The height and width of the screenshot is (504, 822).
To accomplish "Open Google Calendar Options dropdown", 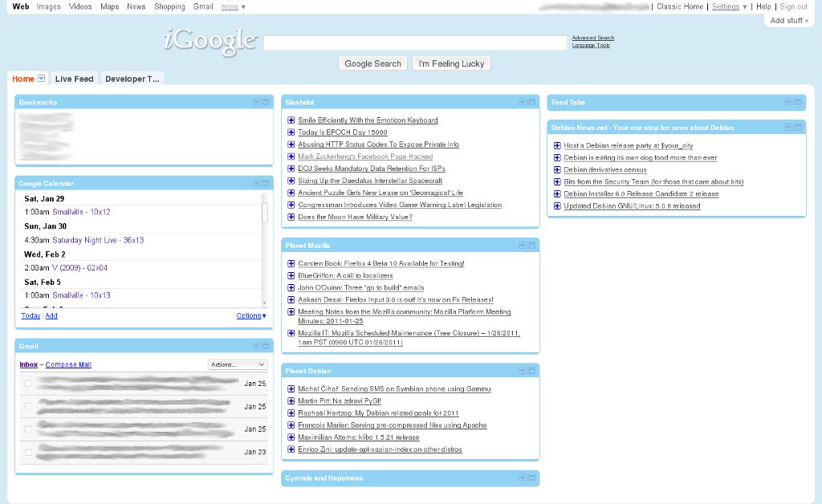I will (x=251, y=315).
